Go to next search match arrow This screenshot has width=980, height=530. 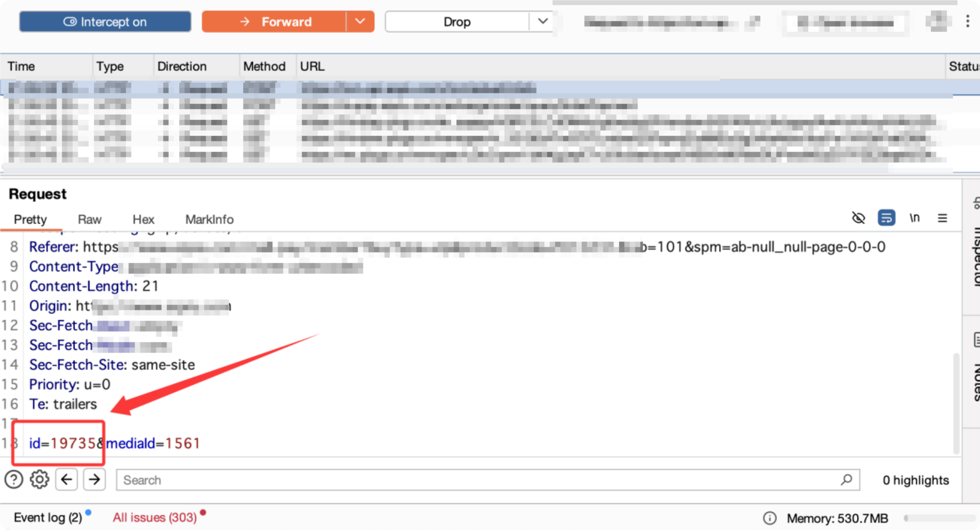[94, 480]
